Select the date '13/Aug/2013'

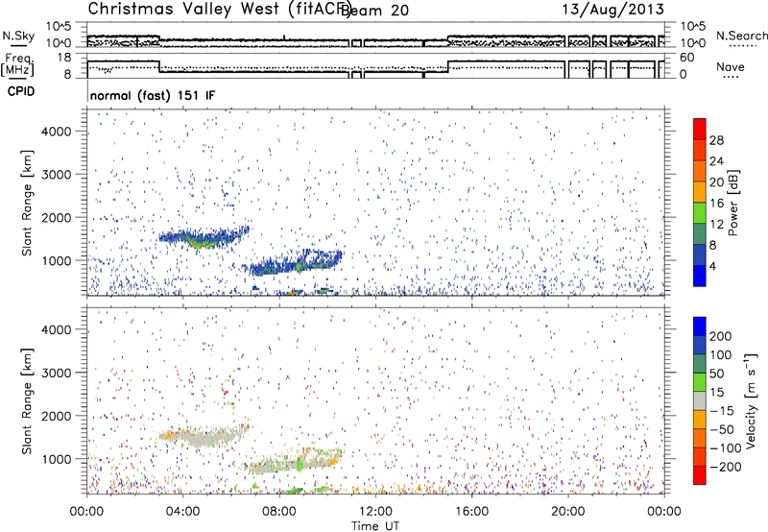612,9
